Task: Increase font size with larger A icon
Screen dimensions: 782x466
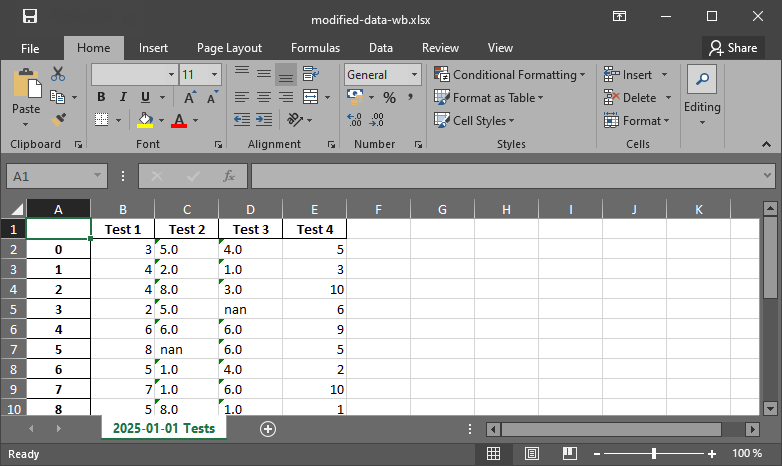Action: point(190,97)
